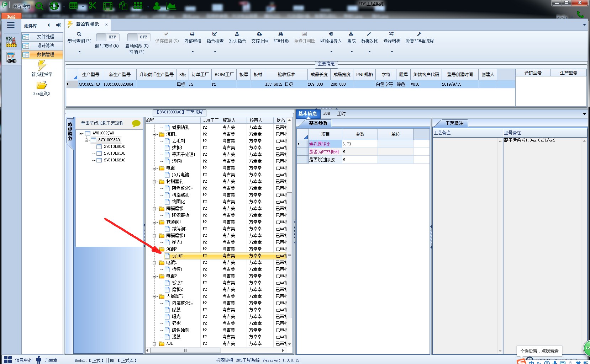Click the yellow chat bubble icon
590x364 pixels.
(x=136, y=123)
